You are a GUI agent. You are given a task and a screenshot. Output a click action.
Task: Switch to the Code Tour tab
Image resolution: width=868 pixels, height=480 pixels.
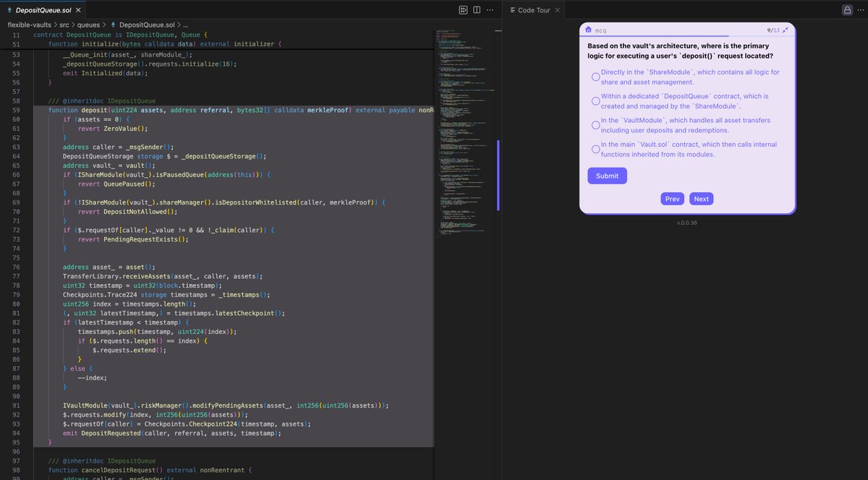[x=534, y=11]
